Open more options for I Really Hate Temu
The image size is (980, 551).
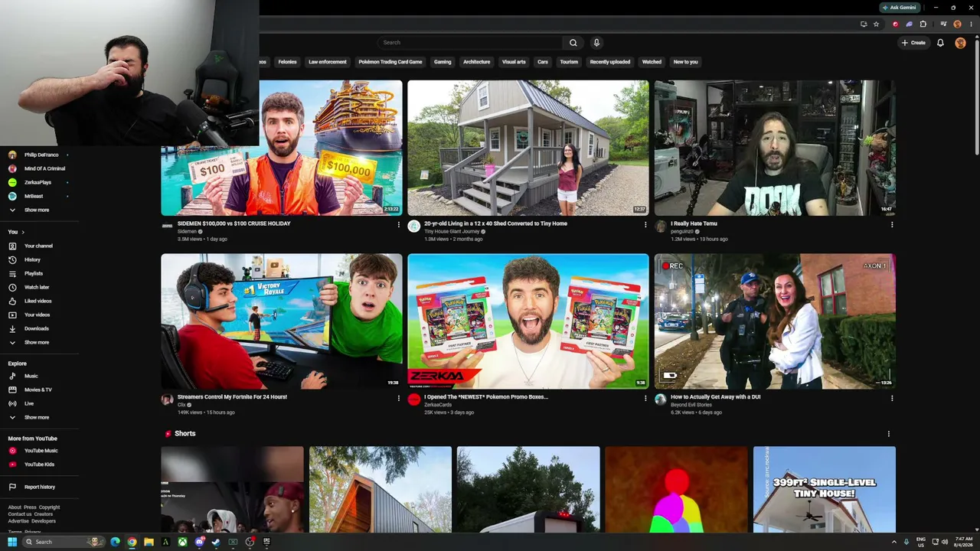tap(892, 225)
